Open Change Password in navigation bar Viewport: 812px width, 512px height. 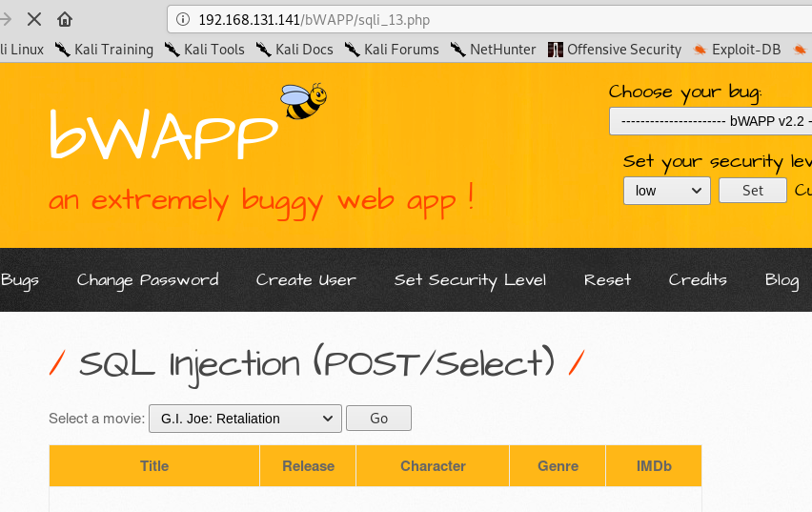pyautogui.click(x=148, y=280)
